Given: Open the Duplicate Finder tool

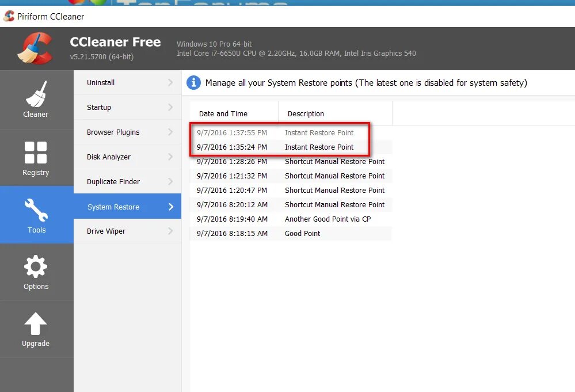Looking at the screenshot, I should [x=127, y=181].
